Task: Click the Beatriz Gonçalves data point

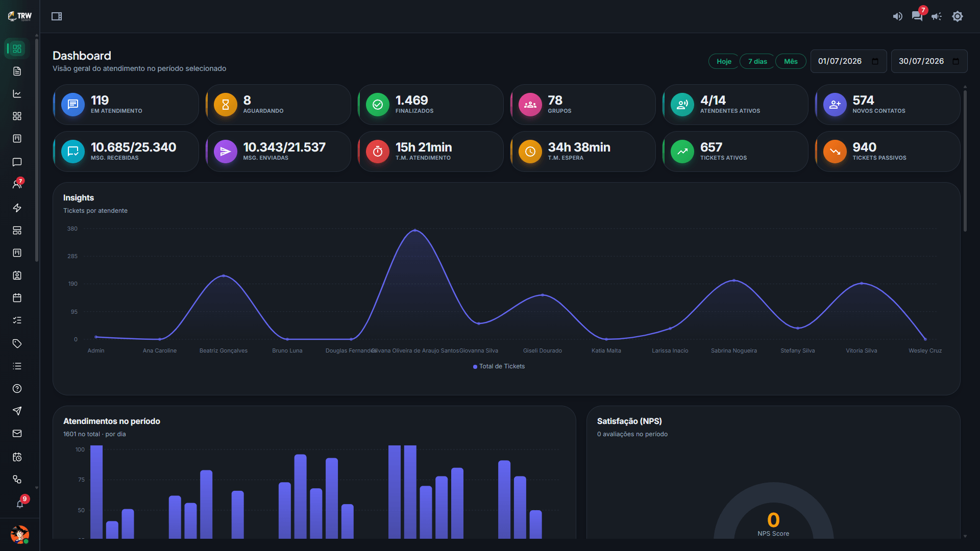Action: tap(224, 275)
